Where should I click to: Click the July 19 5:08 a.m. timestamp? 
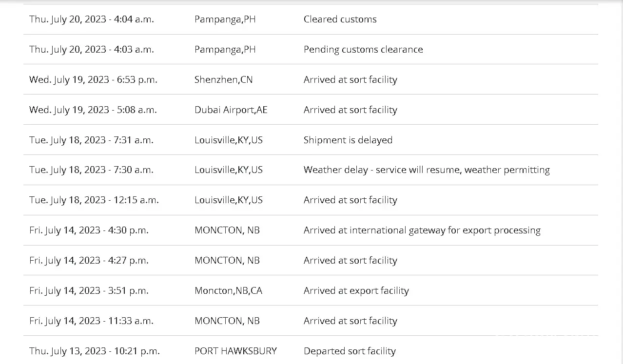93,110
